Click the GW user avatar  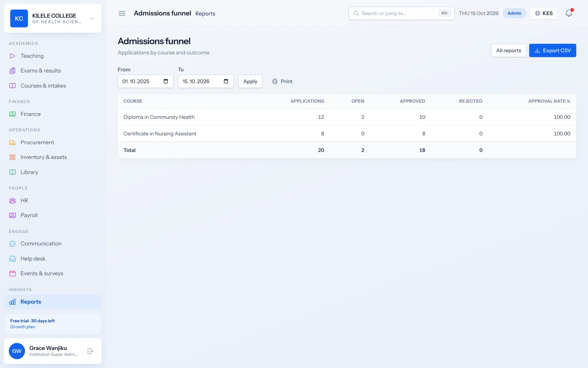click(x=17, y=351)
